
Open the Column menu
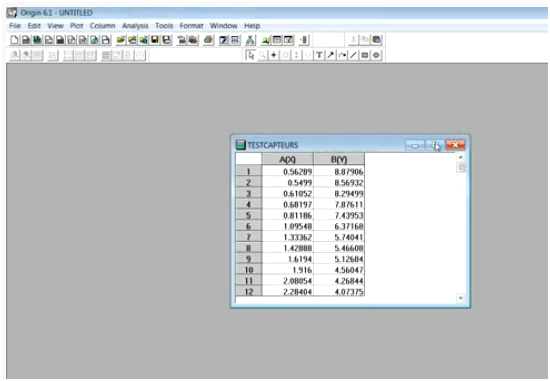102,26
